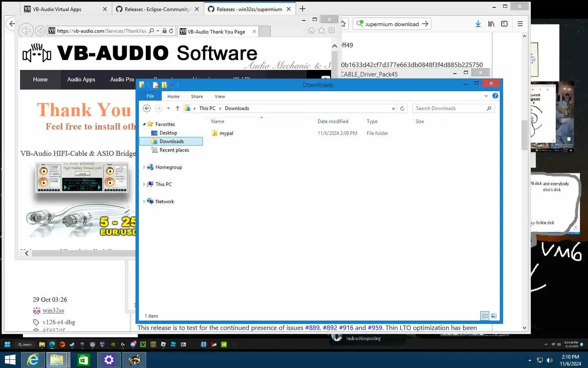Screen dimensions: 588x368
Task: Open PC Settings gear on the taskbar
Action: coord(109,360)
